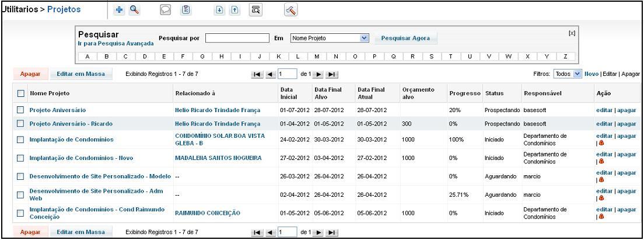Click the find duplicates toolbar icon

(x=256, y=11)
